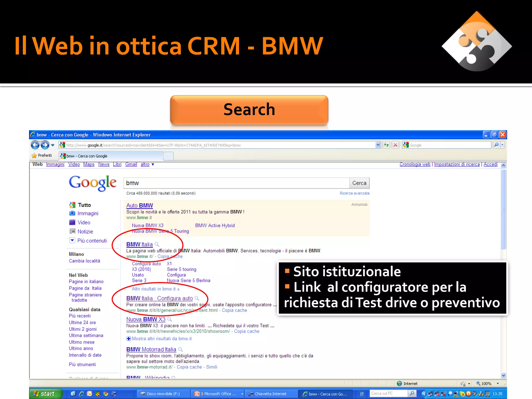
Task: Click the vertical scrollbar thumb
Action: 503,209
